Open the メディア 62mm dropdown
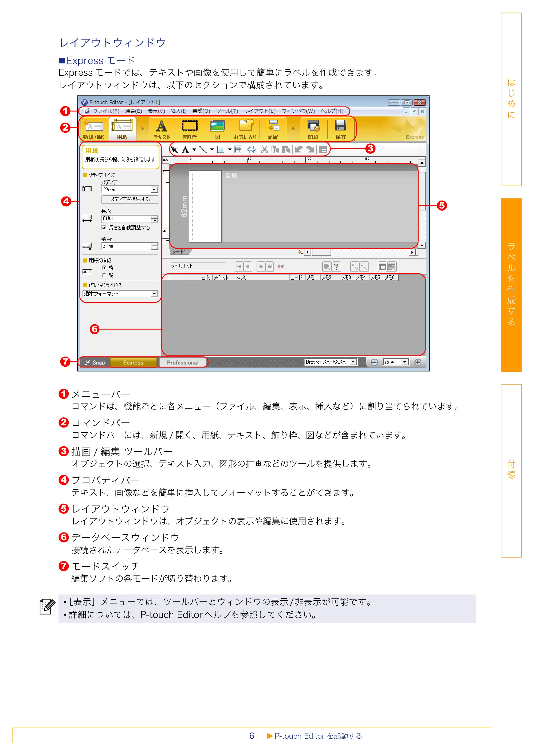The height and width of the screenshot is (756, 534). tap(154, 190)
